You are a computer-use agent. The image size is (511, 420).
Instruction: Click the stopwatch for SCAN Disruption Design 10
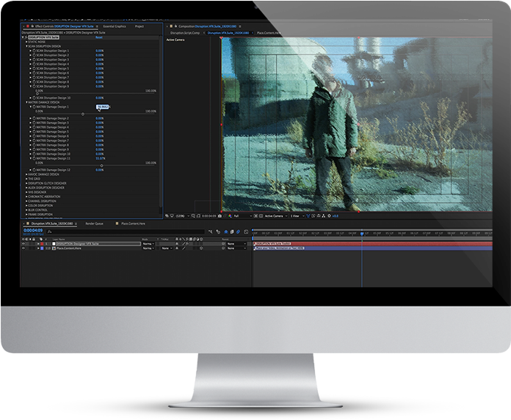click(x=34, y=98)
